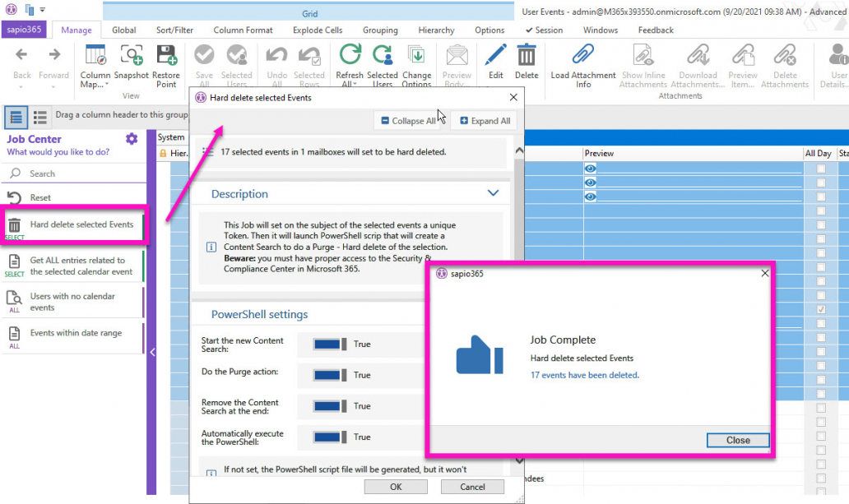Run Users with no calendar events job

(x=74, y=302)
